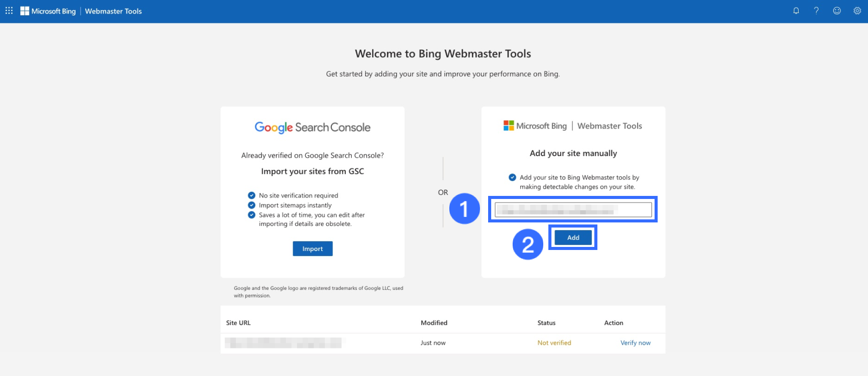The width and height of the screenshot is (868, 376).
Task: Click the feedback smiley face icon
Action: point(837,11)
